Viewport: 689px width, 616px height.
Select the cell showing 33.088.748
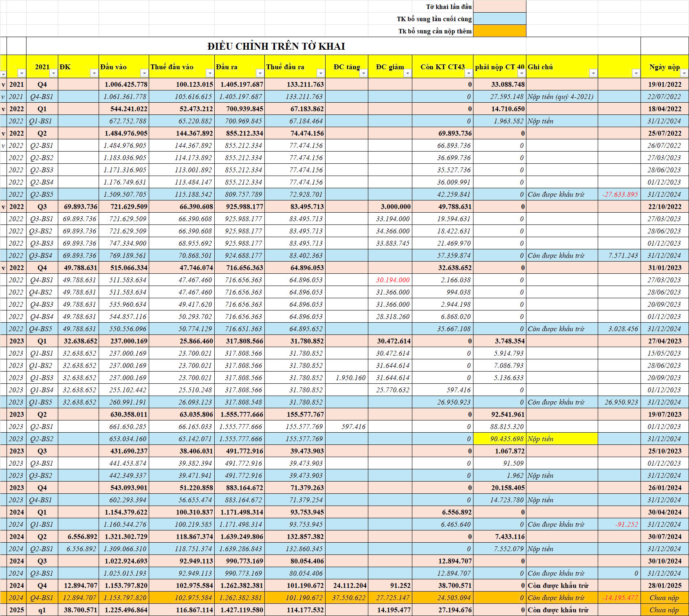click(x=500, y=84)
